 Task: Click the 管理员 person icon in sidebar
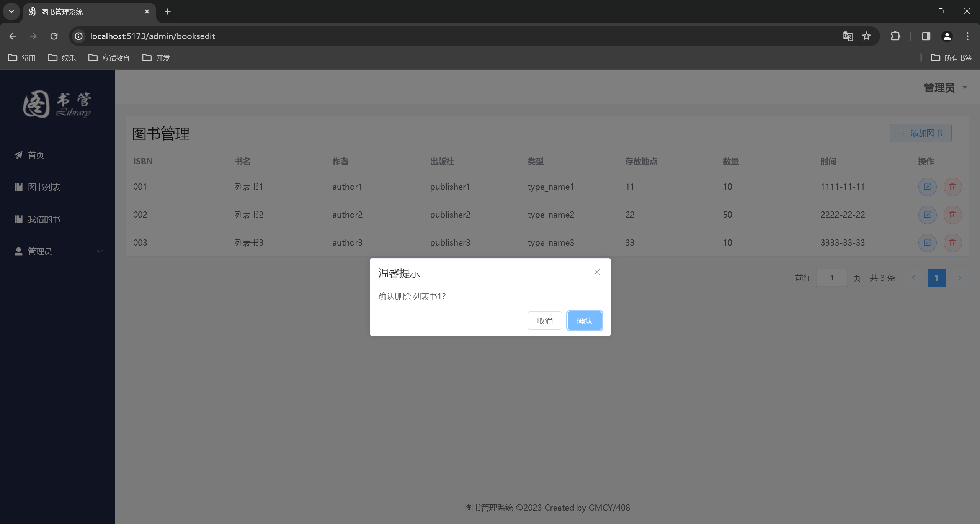pos(18,251)
